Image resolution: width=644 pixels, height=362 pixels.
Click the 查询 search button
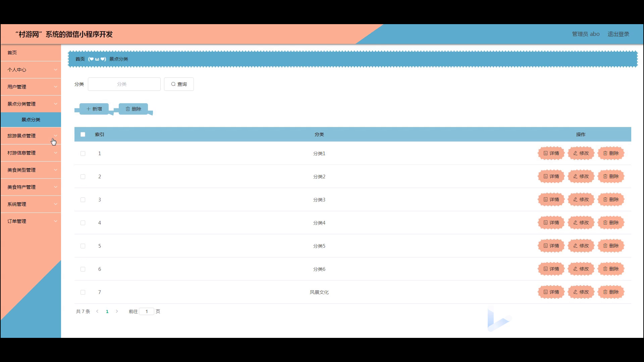pos(179,84)
